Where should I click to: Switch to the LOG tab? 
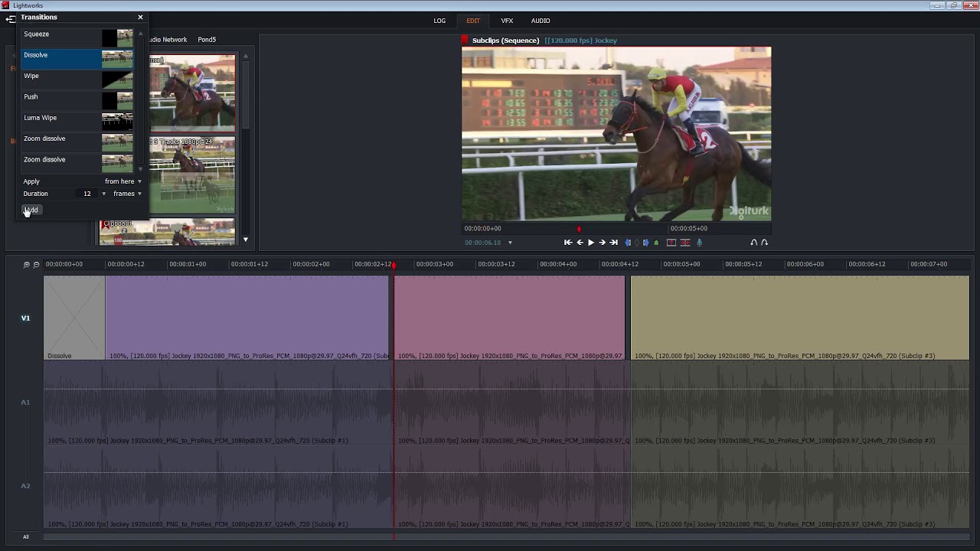[x=439, y=21]
